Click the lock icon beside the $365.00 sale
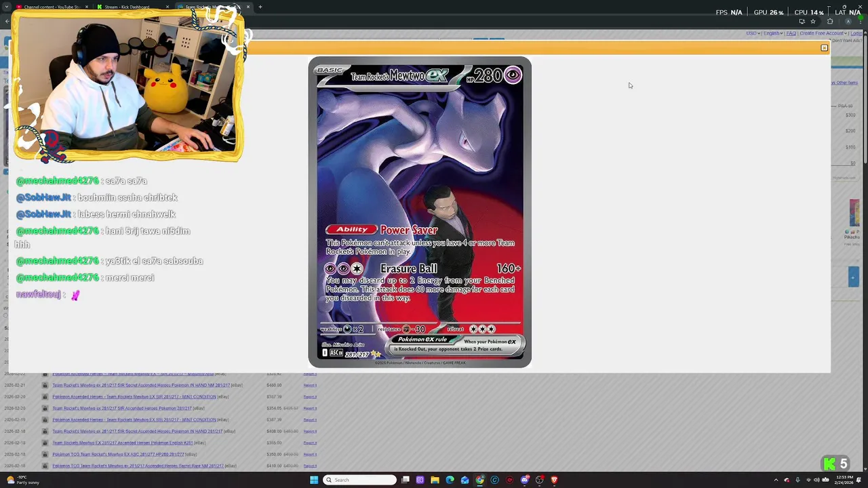The height and width of the screenshot is (488, 868). tap(45, 443)
